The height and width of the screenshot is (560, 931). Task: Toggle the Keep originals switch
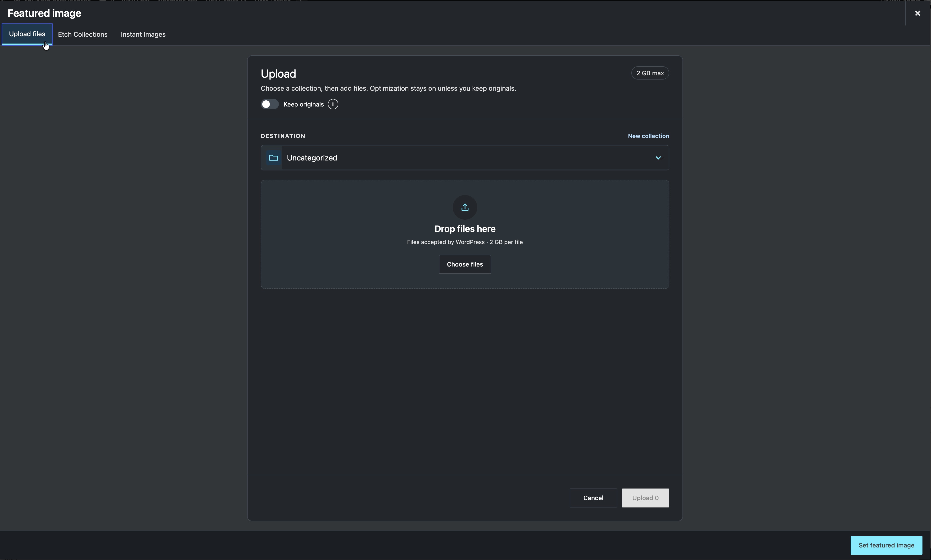pos(270,105)
